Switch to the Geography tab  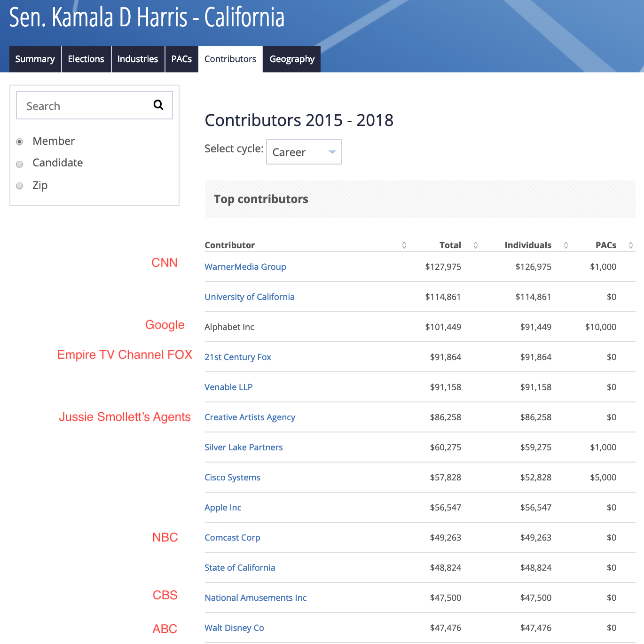292,59
